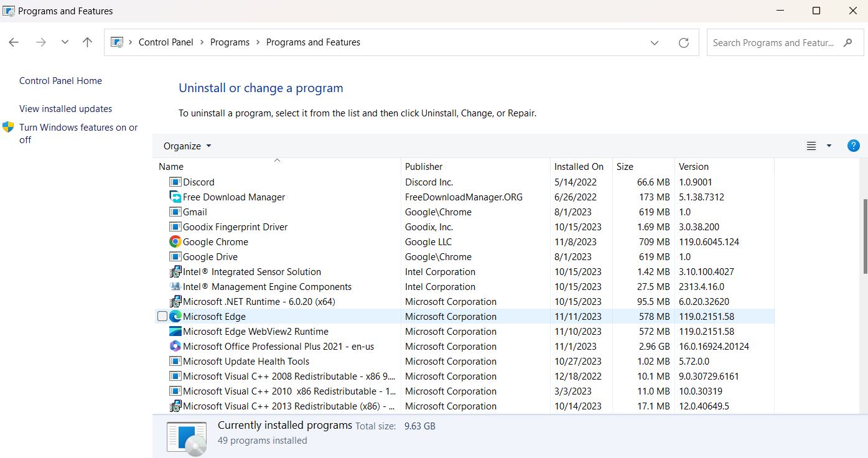Click inside the Search Programs and Features box
868x458 pixels.
pyautogui.click(x=775, y=42)
